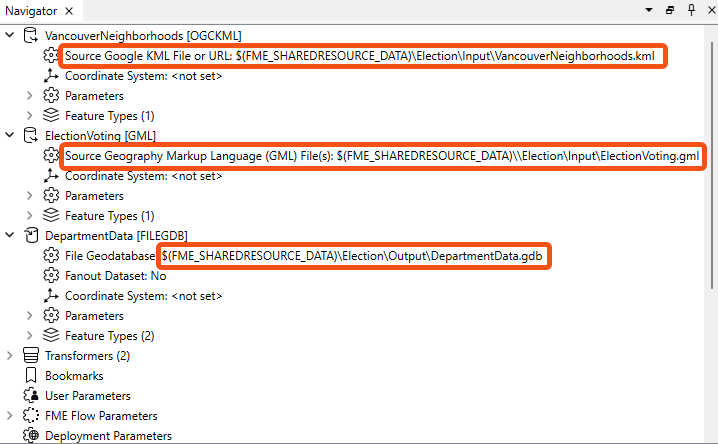Open the Navigator panel options dropdown arrow
This screenshot has height=444, width=718.
tap(649, 10)
